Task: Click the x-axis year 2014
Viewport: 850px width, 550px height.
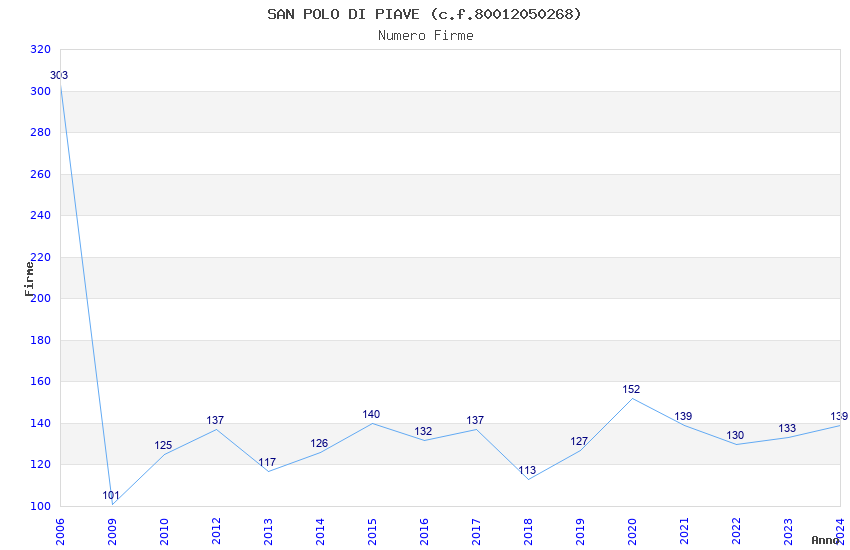Action: click(x=320, y=532)
